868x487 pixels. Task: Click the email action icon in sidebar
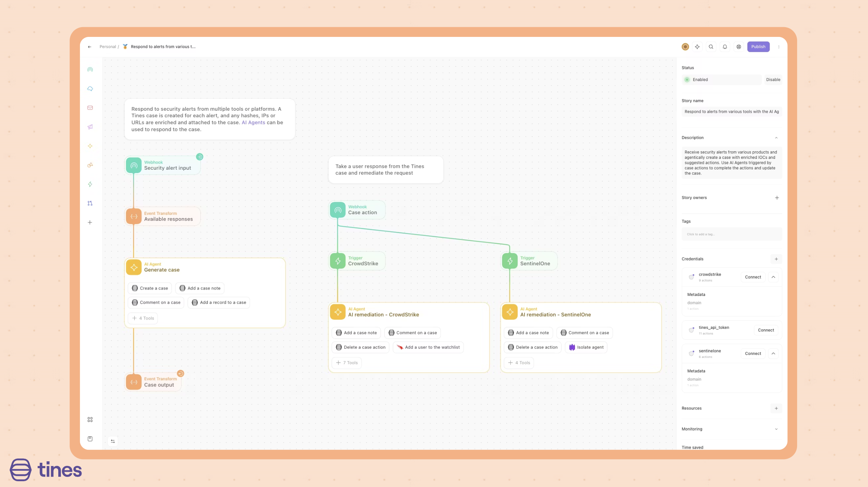pyautogui.click(x=90, y=108)
